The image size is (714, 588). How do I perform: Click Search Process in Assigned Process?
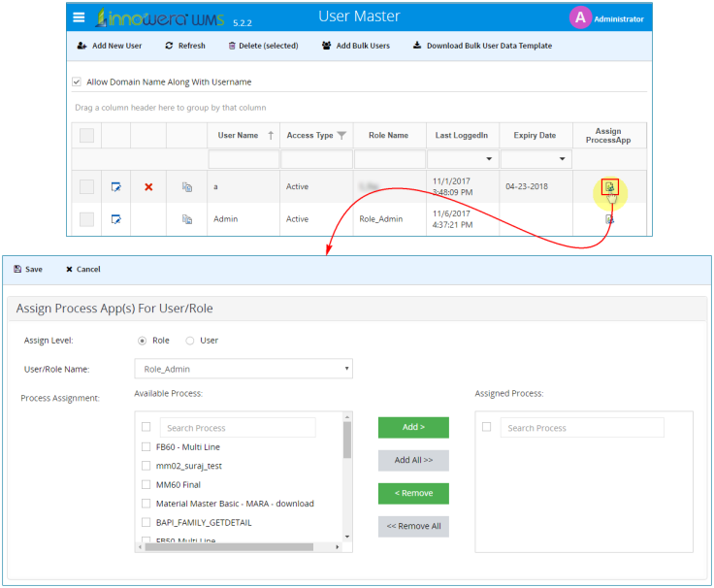pyautogui.click(x=582, y=428)
